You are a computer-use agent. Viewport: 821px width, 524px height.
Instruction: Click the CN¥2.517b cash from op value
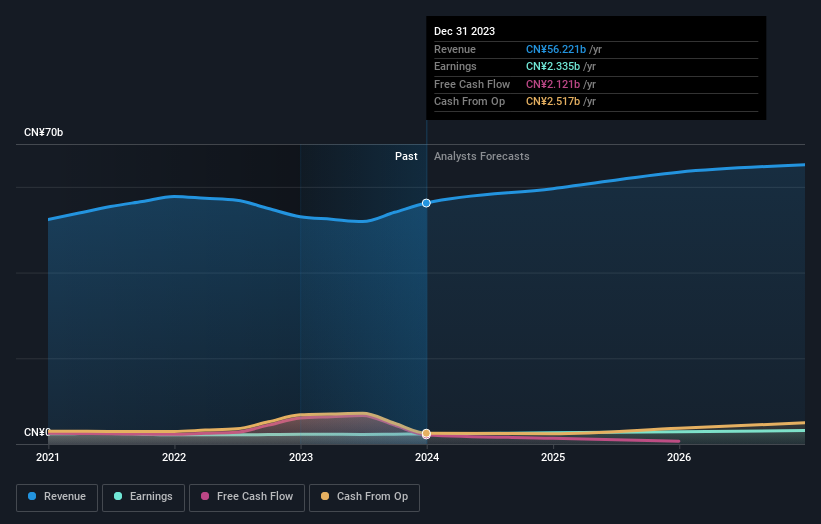553,102
